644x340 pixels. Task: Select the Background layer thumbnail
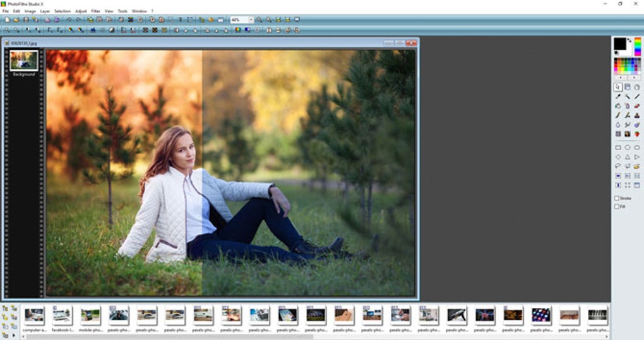(24, 61)
